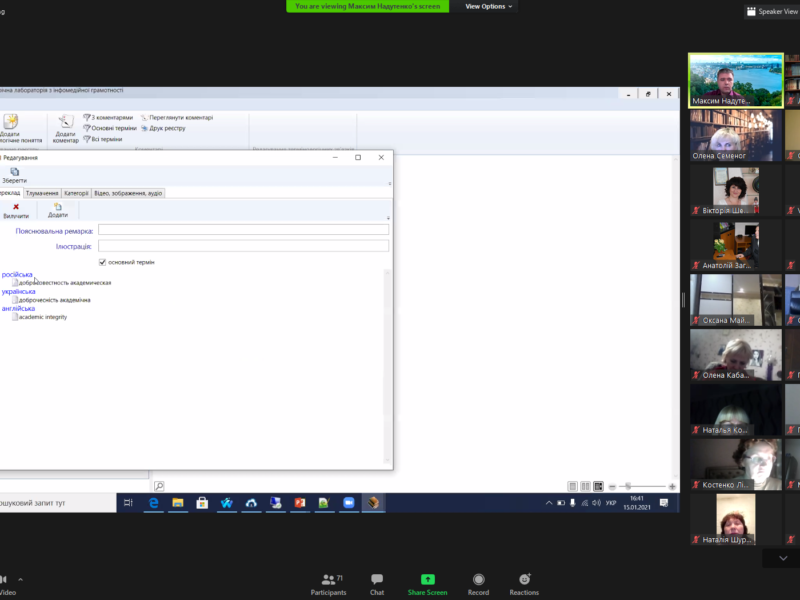
Task: Click the red Вилучити delete icon
Action: coord(16,208)
